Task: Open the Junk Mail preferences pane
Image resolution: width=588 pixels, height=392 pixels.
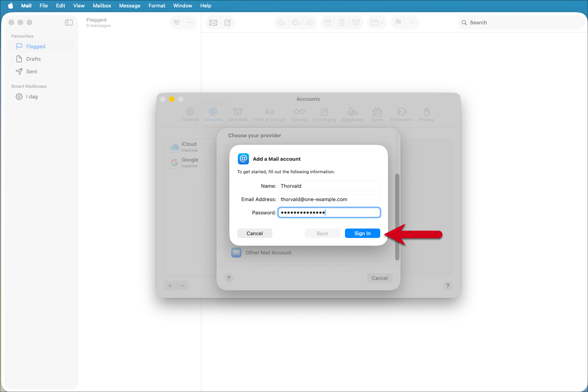Action: click(x=238, y=114)
